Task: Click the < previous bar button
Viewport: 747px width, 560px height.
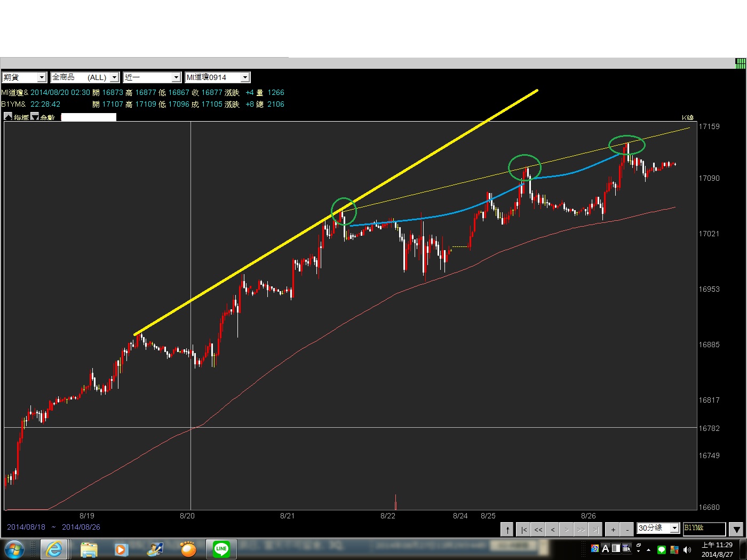Action: pos(553,529)
